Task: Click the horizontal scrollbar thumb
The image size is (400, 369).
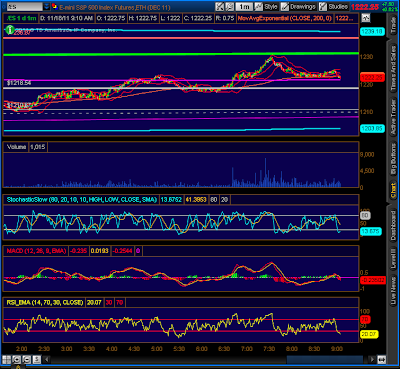Action: 324,360
